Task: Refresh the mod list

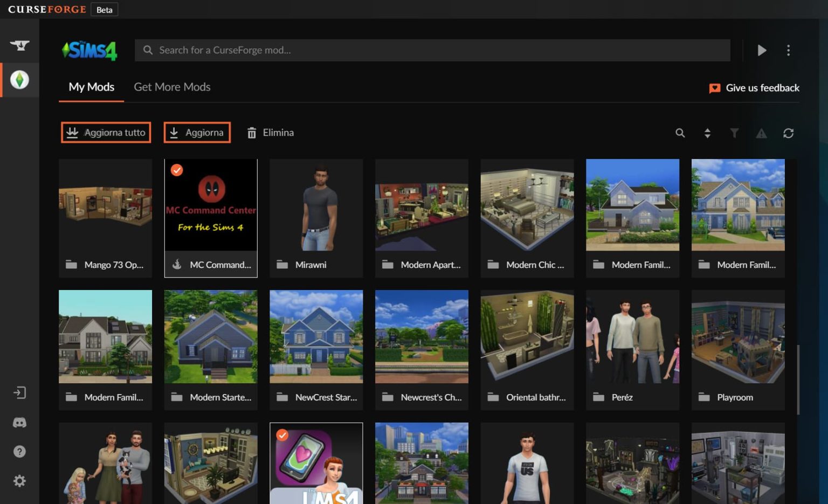Action: [789, 133]
